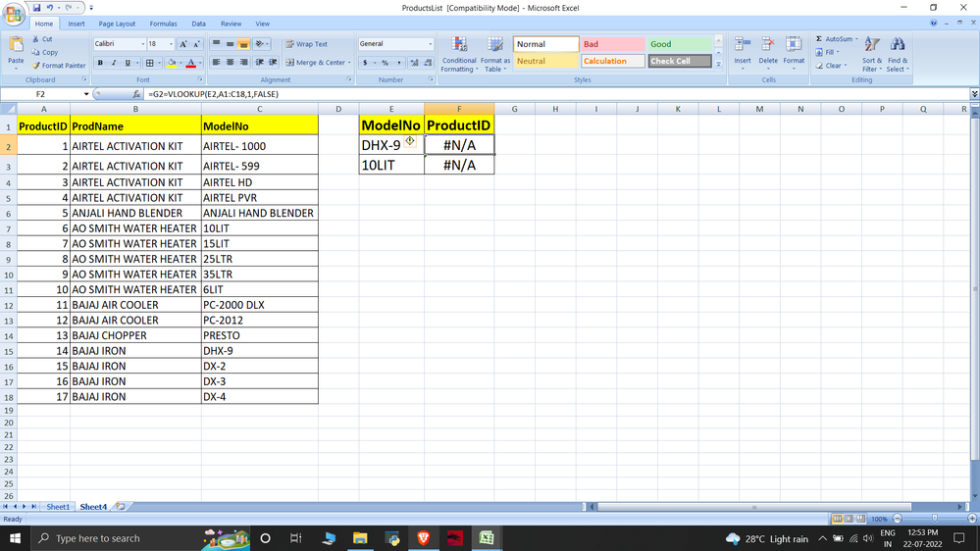This screenshot has height=551, width=980.
Task: Increase the font size with Grow Font
Action: tap(183, 44)
